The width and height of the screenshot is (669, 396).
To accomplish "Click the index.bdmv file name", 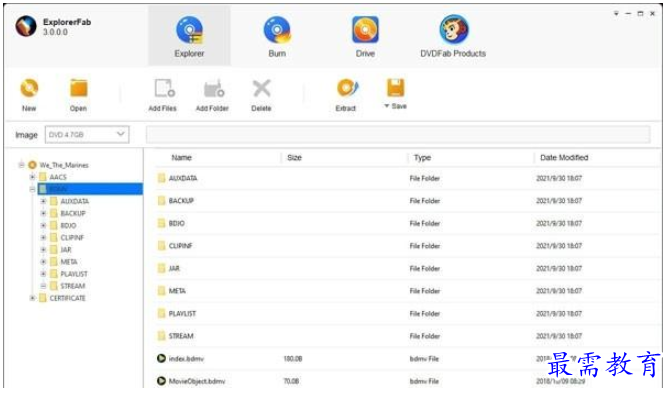I will (x=186, y=359).
